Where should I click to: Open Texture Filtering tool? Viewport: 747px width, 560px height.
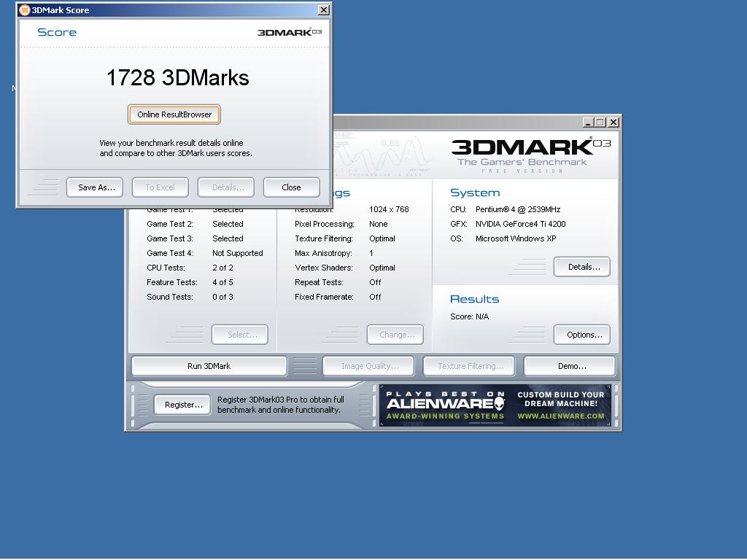[469, 366]
